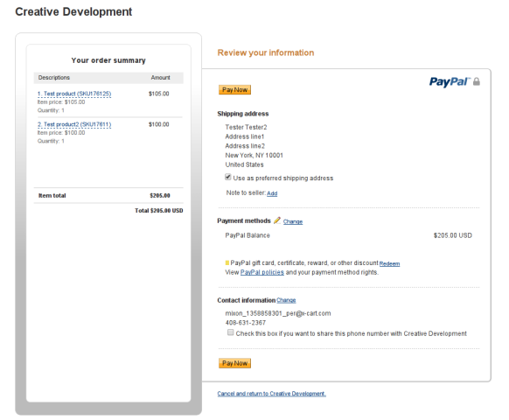This screenshot has width=509, height=420.
Task: Click the Creative Development heading
Action: coord(73,11)
